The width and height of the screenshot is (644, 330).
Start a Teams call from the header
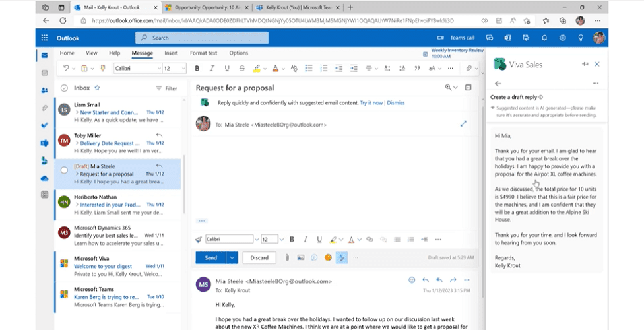pos(456,38)
